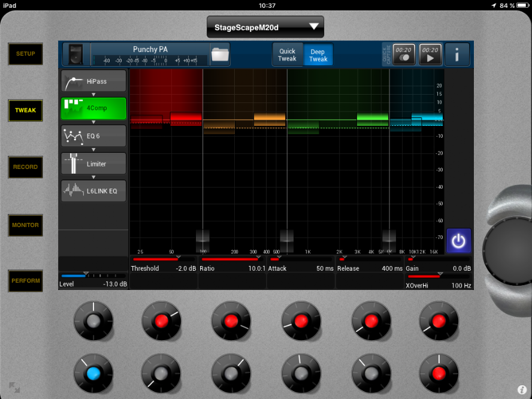
Task: Switch to the Record page
Action: click(25, 167)
